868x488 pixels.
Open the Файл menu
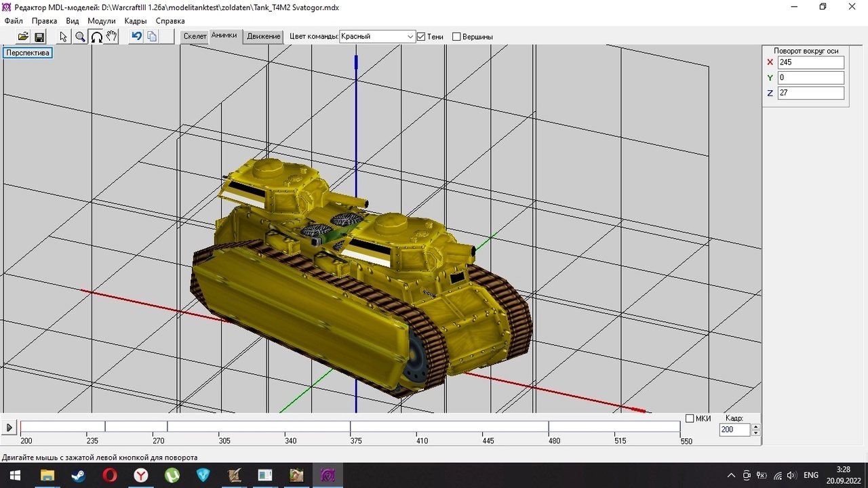coord(14,21)
